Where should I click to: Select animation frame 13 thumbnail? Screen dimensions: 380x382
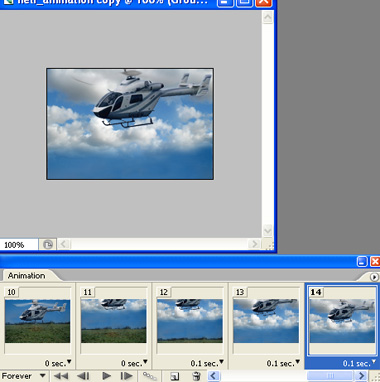(266, 321)
